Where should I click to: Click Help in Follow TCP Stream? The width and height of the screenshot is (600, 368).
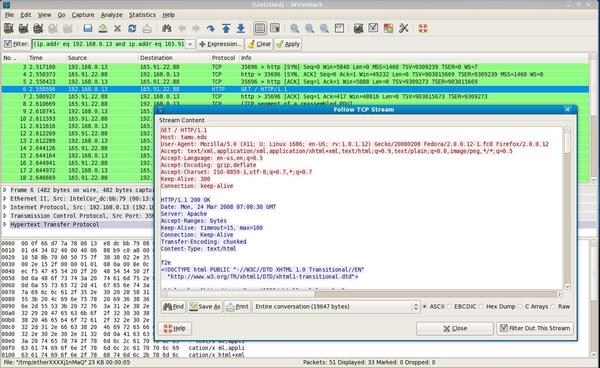pyautogui.click(x=175, y=328)
